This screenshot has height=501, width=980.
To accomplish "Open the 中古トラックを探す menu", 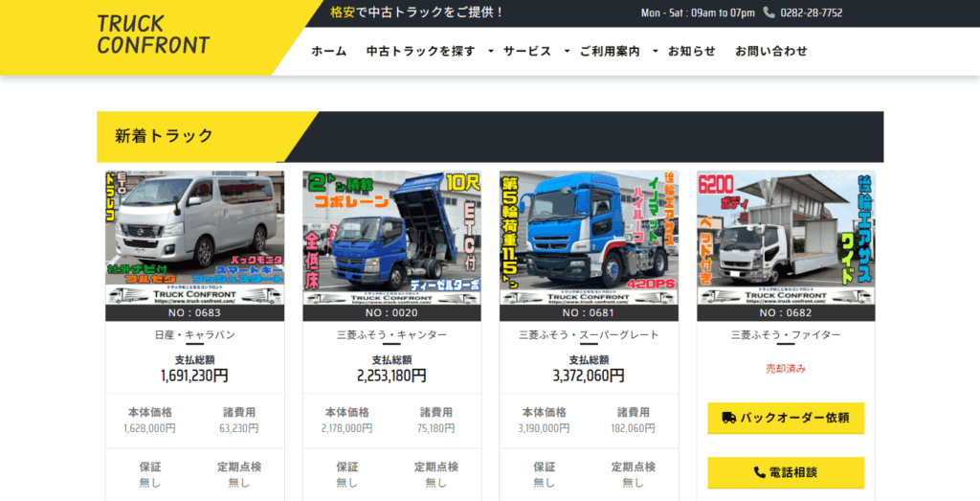I will [421, 52].
